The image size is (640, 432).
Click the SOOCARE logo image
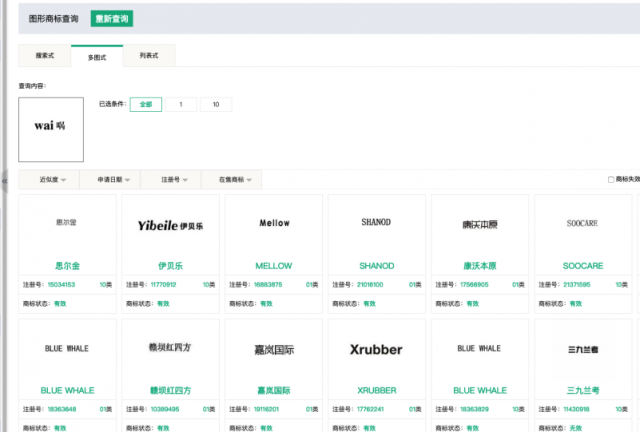(x=582, y=223)
